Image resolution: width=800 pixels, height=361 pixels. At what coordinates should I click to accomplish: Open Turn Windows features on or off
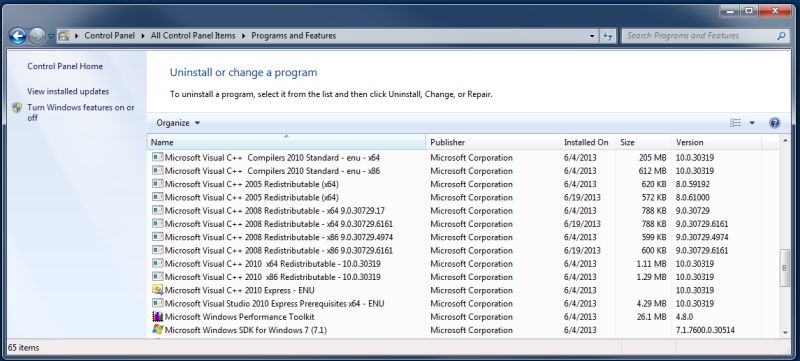(x=81, y=113)
